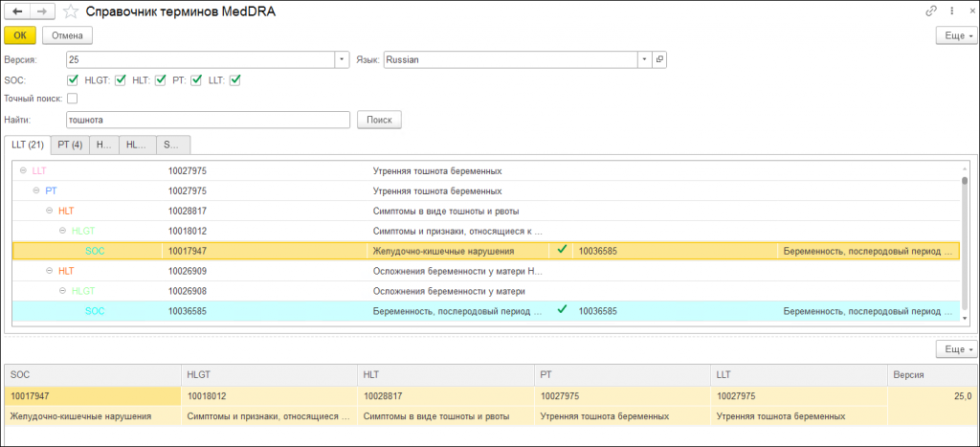Viewport: 980px width, 447px height.
Task: Select the LLT (21) tab
Action: [27, 145]
